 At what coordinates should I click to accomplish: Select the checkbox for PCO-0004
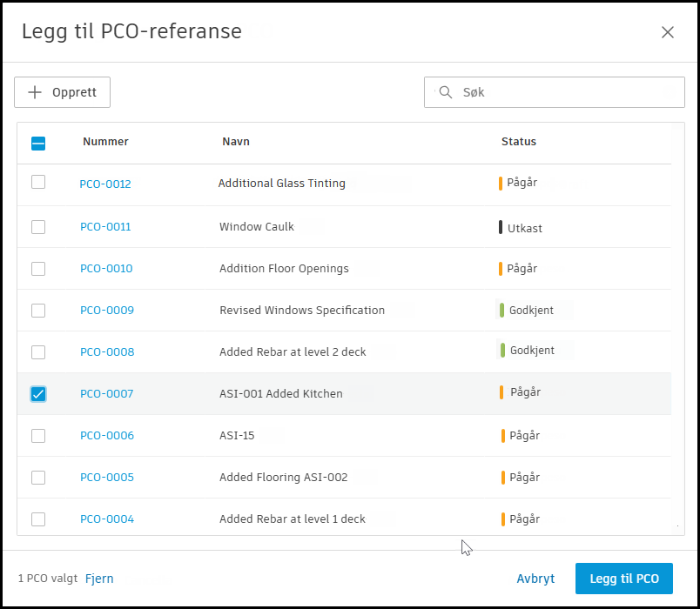tap(38, 519)
